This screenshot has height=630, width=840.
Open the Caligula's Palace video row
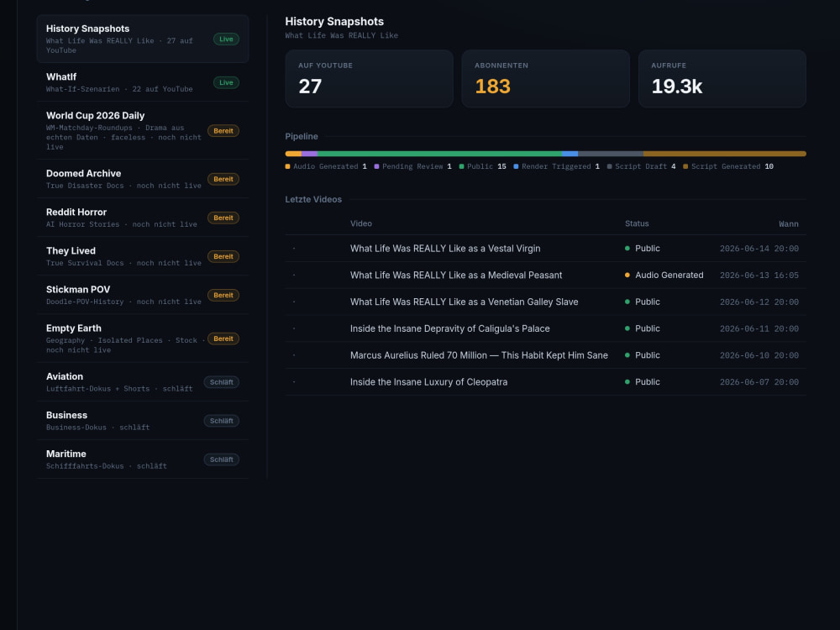point(545,328)
